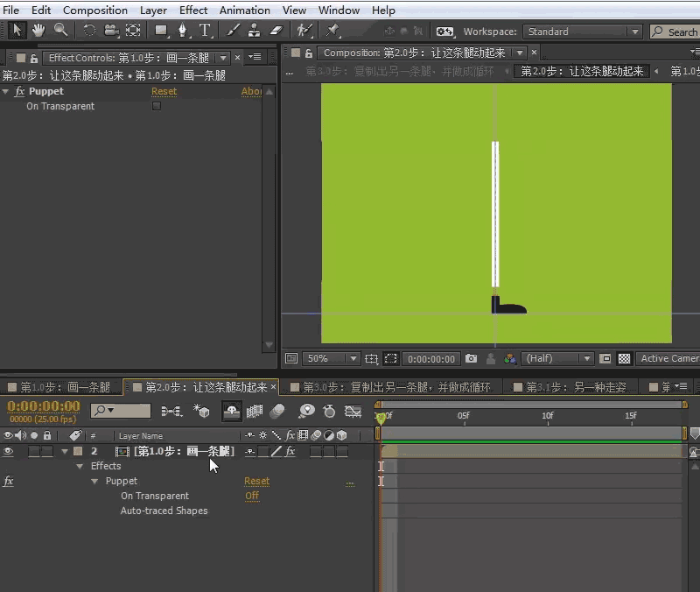
Task: Open the Animation menu
Action: (244, 11)
